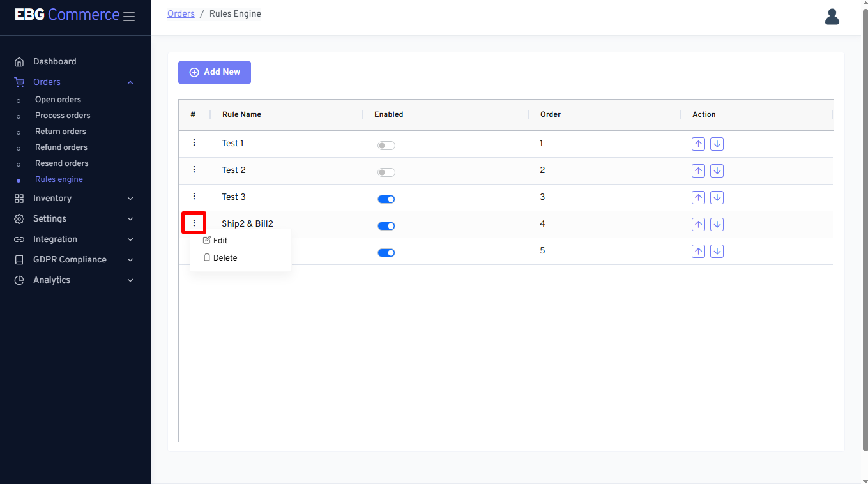Choose Edit from the context menu
868x484 pixels.
(x=220, y=241)
